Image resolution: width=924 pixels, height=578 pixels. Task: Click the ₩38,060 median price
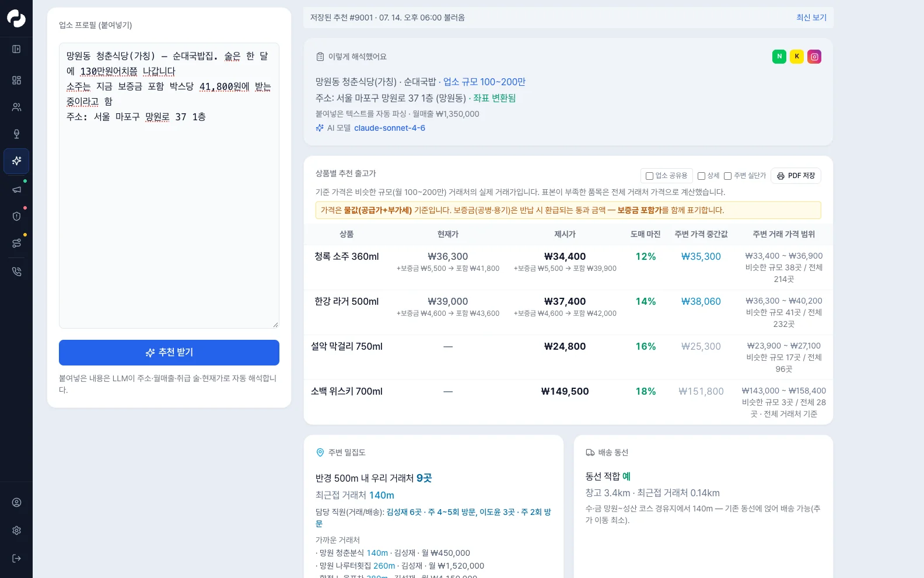[x=701, y=301]
